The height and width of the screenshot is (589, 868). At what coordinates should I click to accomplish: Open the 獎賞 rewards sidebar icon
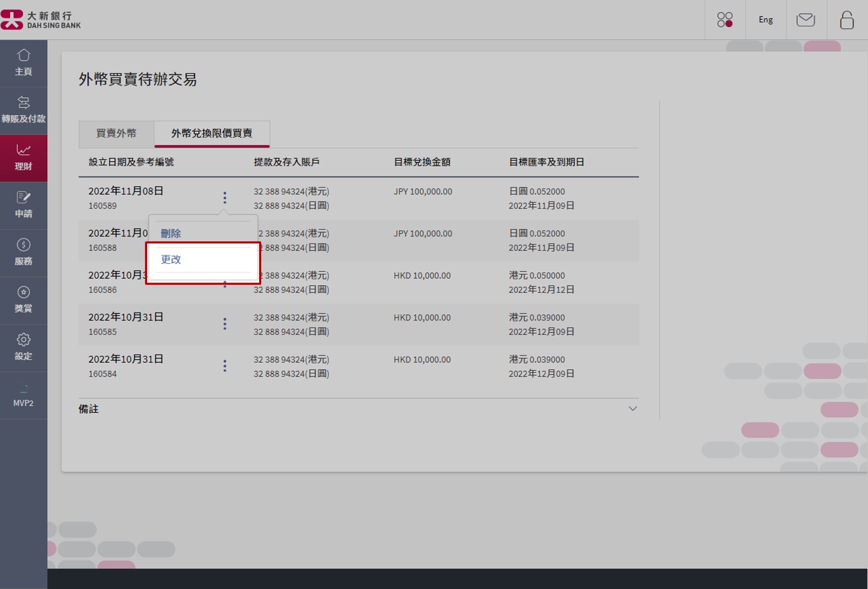24,300
